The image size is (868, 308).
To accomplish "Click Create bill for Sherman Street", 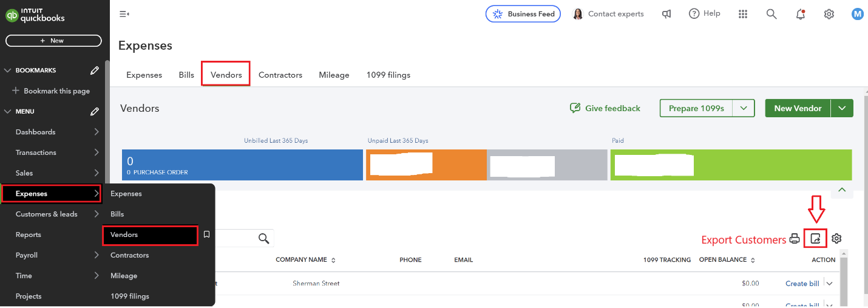I will click(x=802, y=284).
